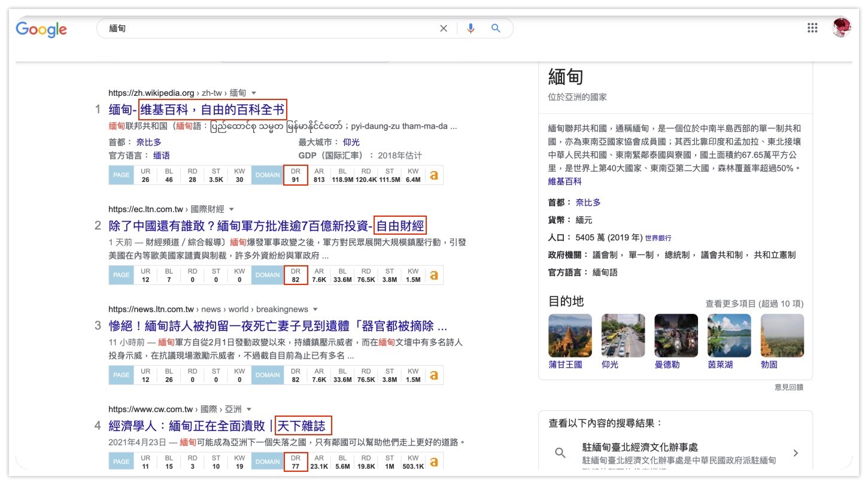The image size is (868, 485).
Task: Clear the search query using the X icon
Action: pos(444,28)
